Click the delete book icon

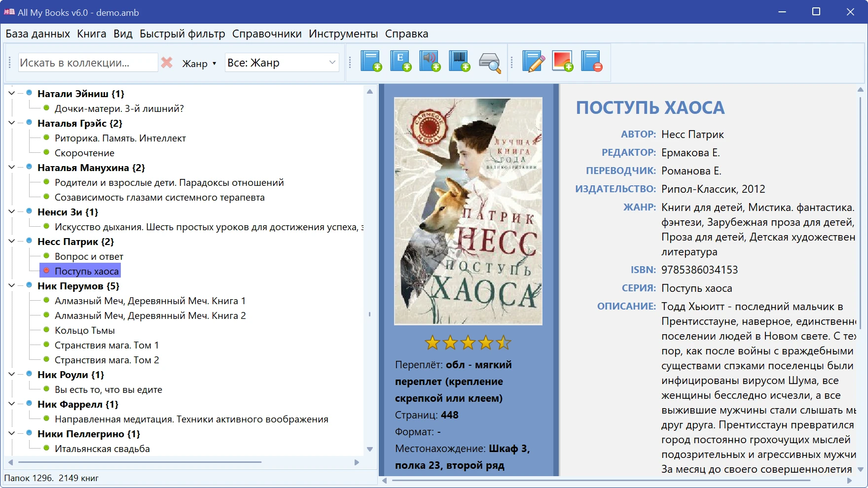tap(592, 62)
